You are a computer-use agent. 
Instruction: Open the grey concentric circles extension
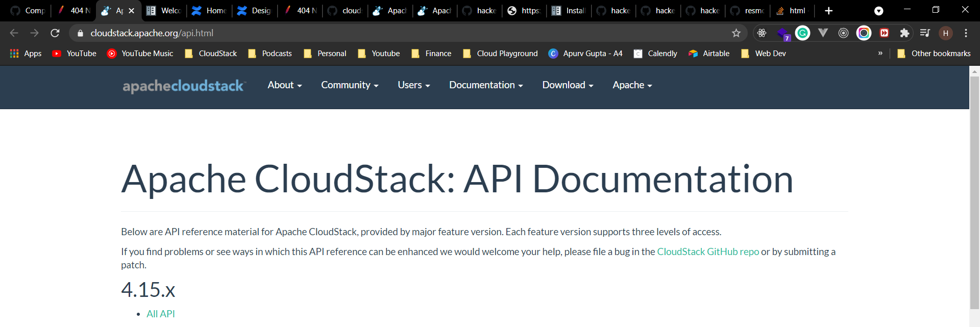(x=843, y=33)
